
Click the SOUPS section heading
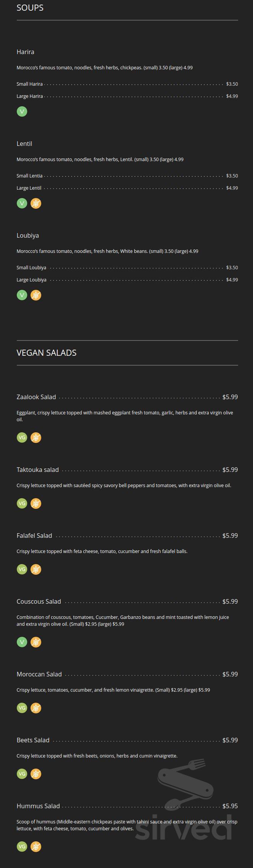pos(30,8)
